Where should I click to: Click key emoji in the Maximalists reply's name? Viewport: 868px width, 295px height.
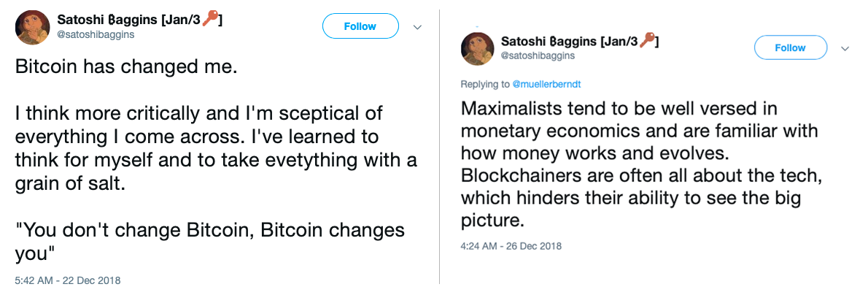[x=647, y=41]
